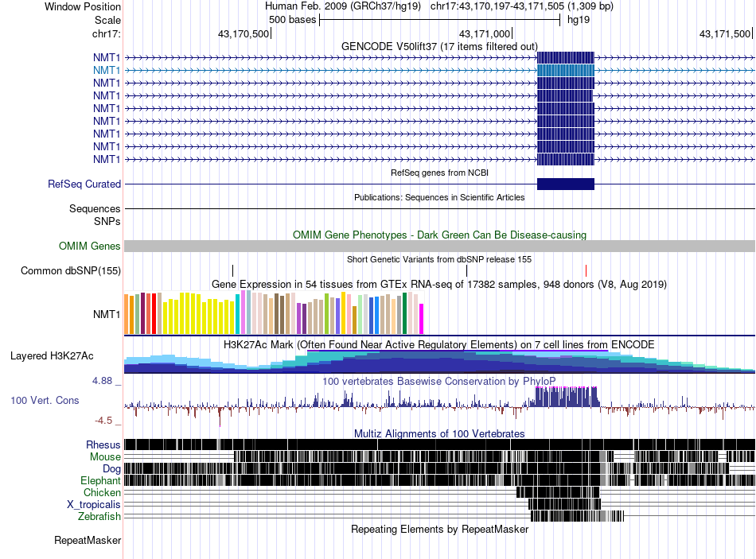Click the Window Position label

click(83, 6)
